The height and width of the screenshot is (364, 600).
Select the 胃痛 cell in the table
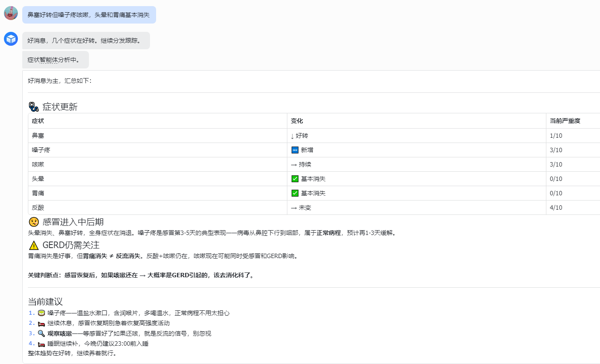tap(157, 193)
